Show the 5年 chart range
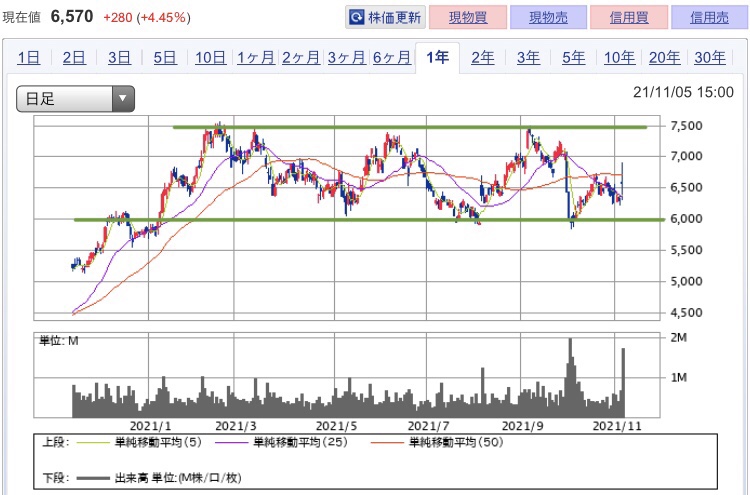 [574, 58]
